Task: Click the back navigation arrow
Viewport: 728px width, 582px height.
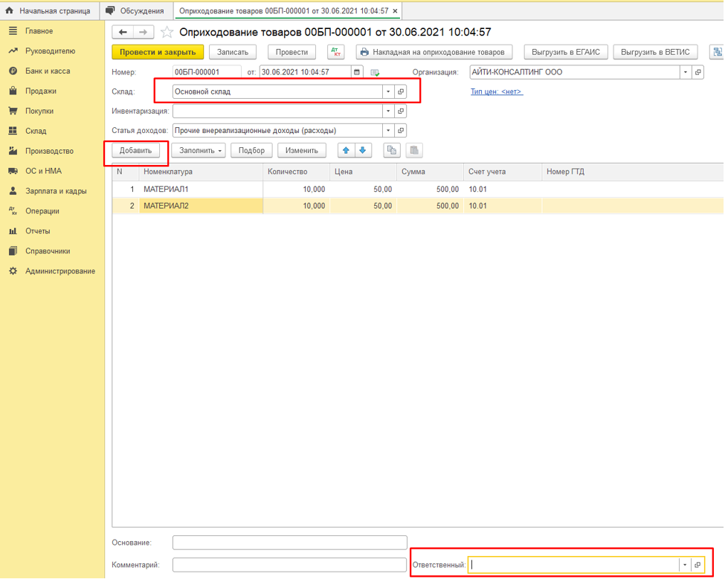Action: tap(123, 33)
